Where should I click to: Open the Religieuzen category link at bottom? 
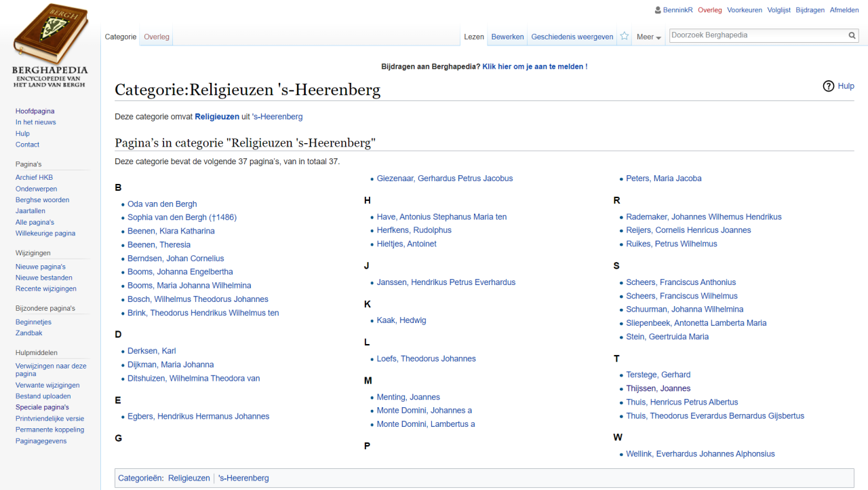coord(189,478)
